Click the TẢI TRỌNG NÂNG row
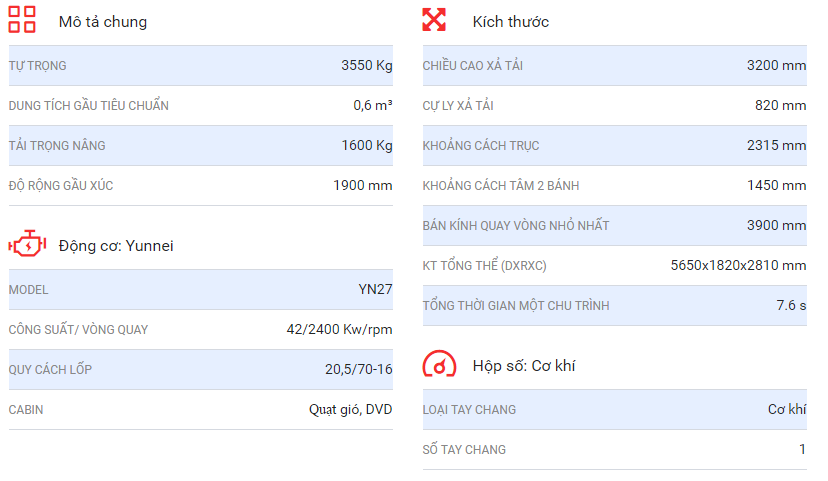The width and height of the screenshot is (828, 481). [x=201, y=146]
